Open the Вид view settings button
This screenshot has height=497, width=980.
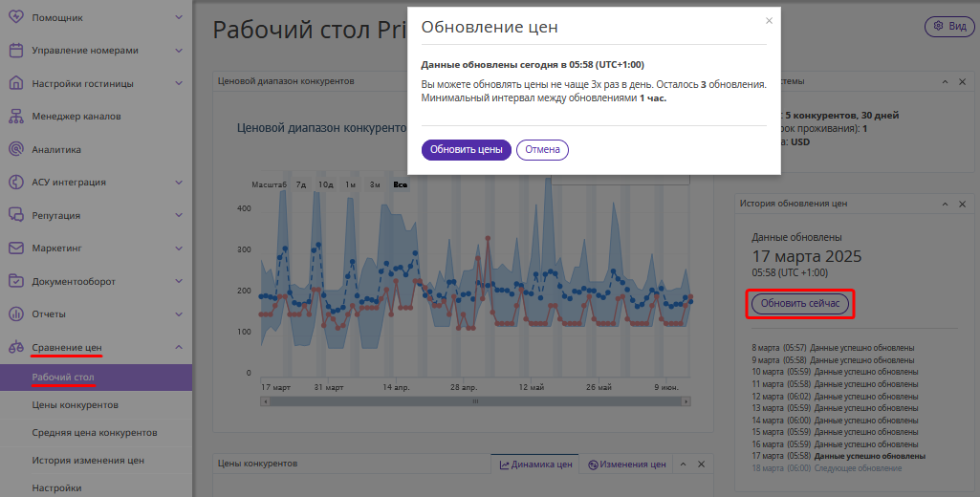click(949, 26)
